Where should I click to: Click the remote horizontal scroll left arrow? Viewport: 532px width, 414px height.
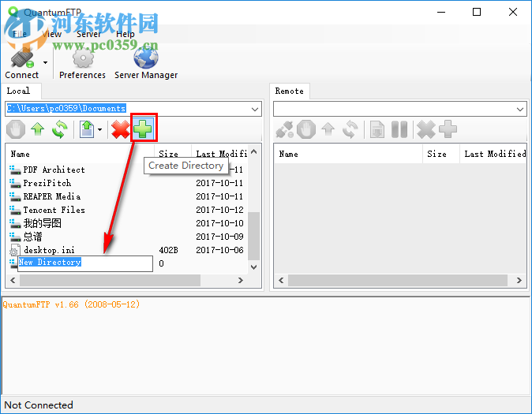[281, 281]
